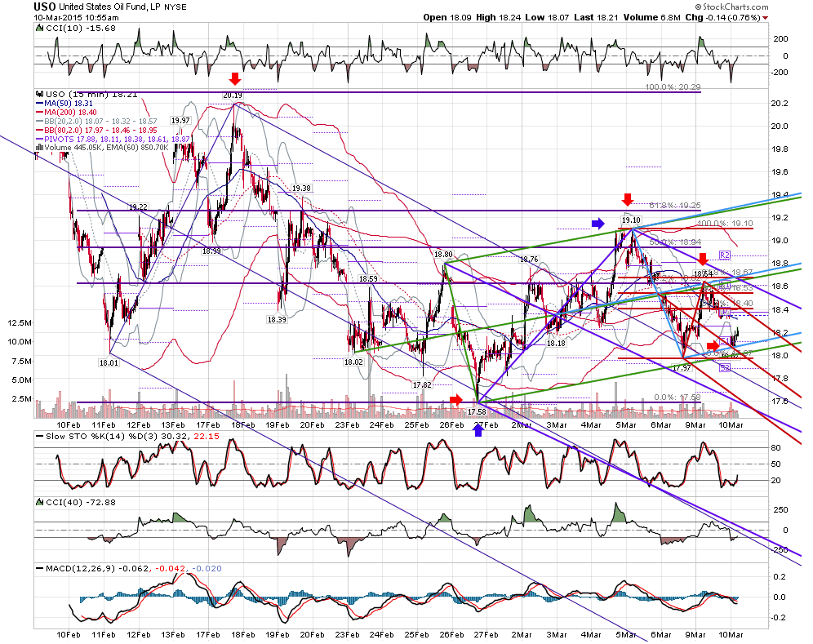Click the red down-triangle beside the Chg value

[766, 18]
